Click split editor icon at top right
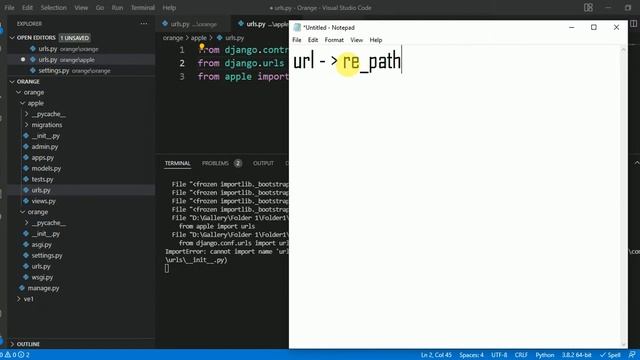This screenshot has height=360, width=640. click(x=633, y=24)
